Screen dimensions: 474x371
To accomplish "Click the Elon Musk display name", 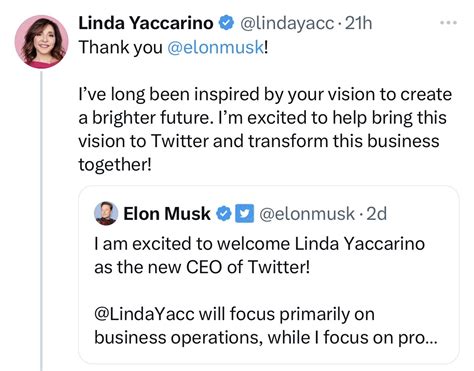I will [167, 213].
